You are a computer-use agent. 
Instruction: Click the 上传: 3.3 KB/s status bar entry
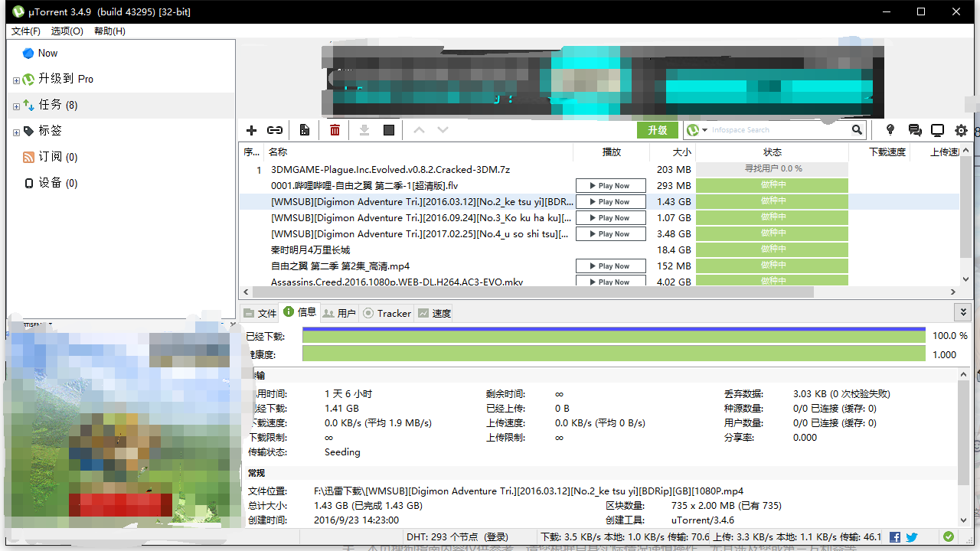pos(797,537)
